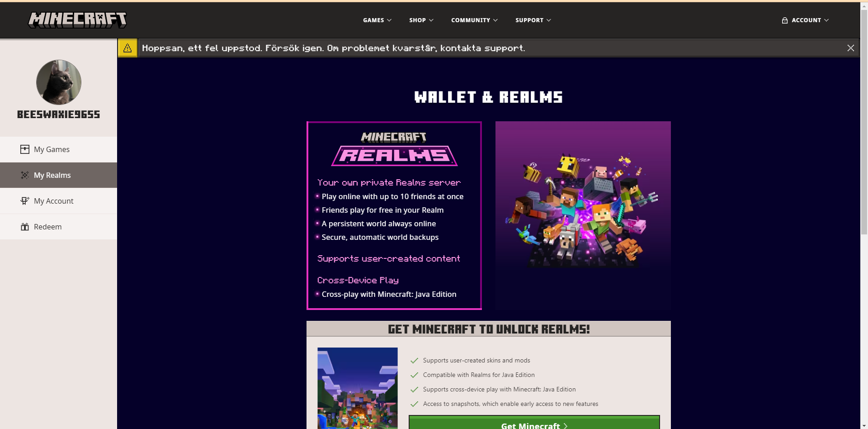Viewport: 868px width, 429px height.
Task: Click the lock icon beside Account
Action: pyautogui.click(x=785, y=20)
